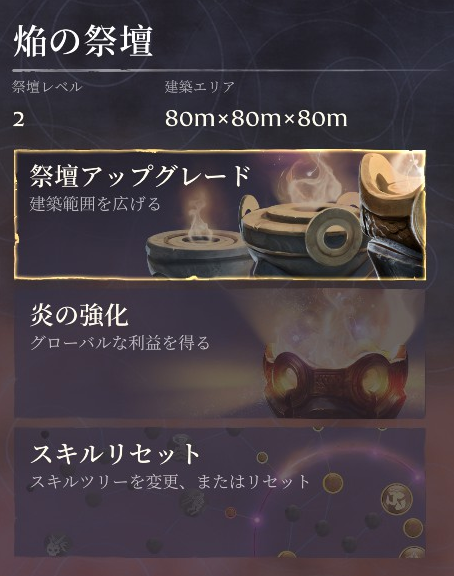Click the glowing purple skill tree node
This screenshot has height=576, width=454.
pos(257,520)
